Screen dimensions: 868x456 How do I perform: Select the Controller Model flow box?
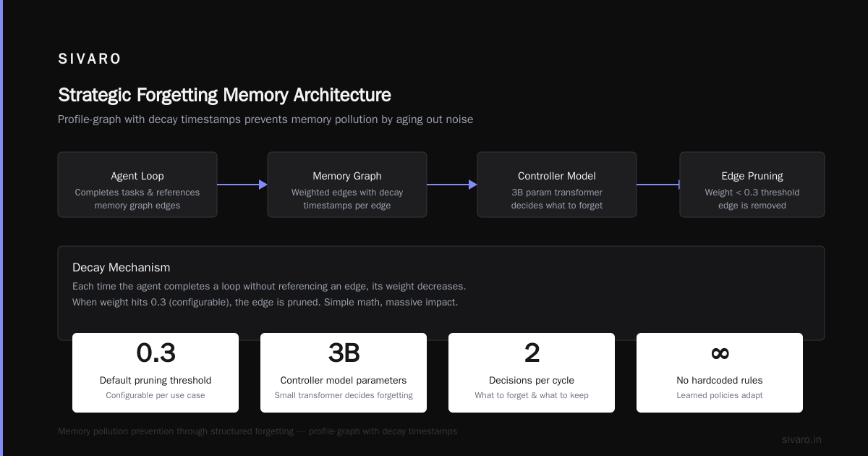pos(557,185)
